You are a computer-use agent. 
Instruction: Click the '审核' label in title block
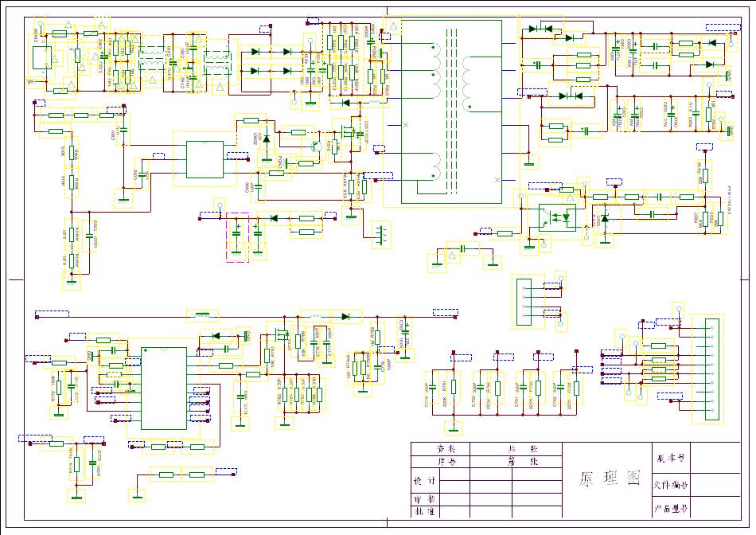[425, 499]
